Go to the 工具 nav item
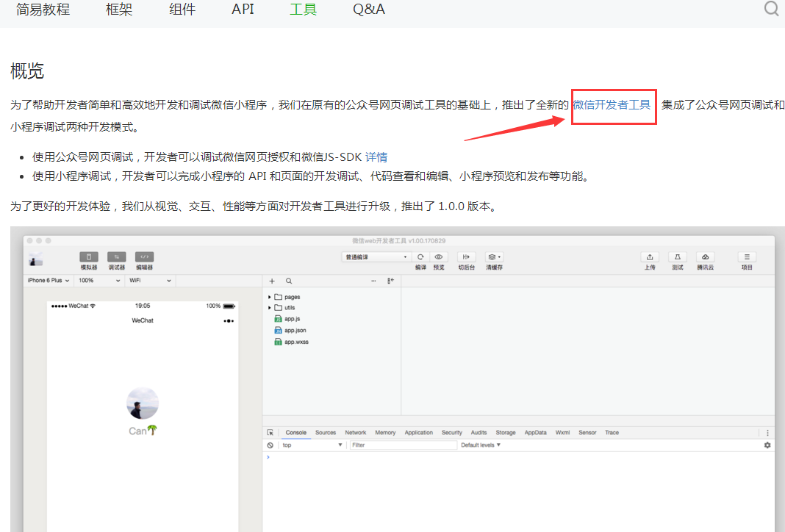This screenshot has height=532, width=785. pos(304,9)
